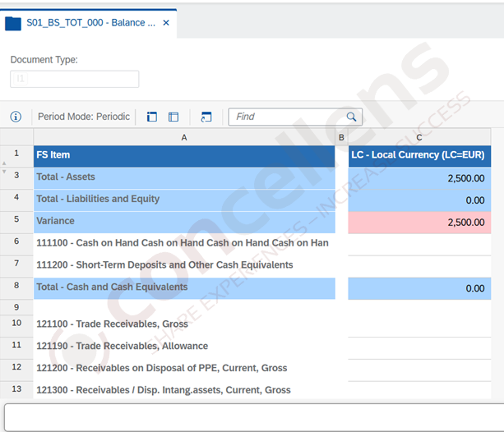Click the table header layout icon
Image resolution: width=504 pixels, height=432 pixels.
[x=173, y=117]
